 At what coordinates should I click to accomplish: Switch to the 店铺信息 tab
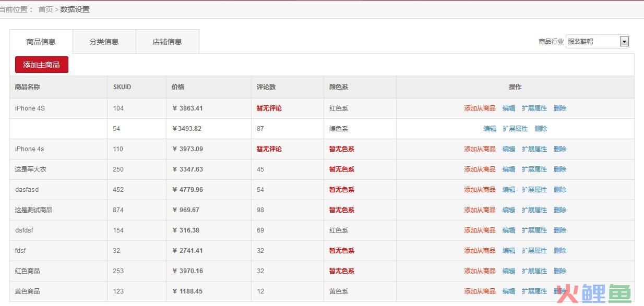tap(167, 42)
